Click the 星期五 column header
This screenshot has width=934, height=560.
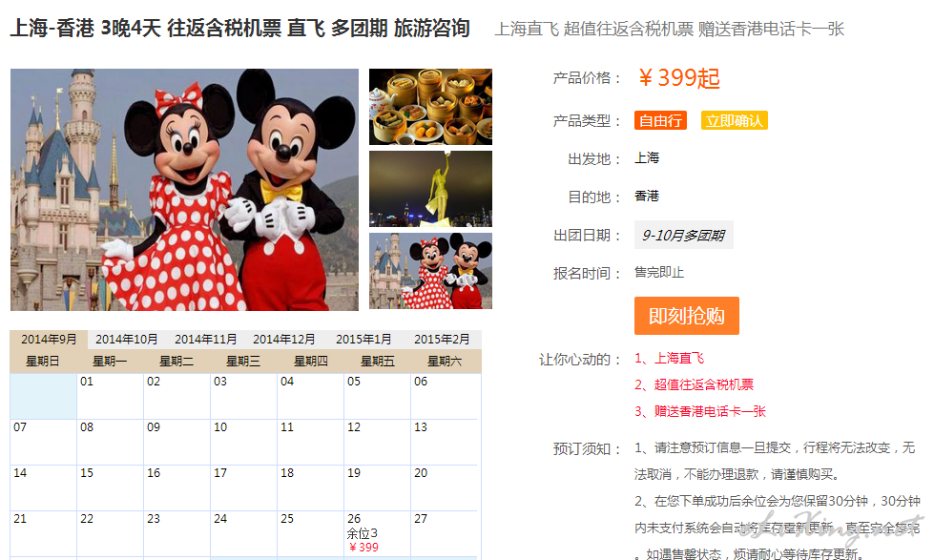pos(378,361)
